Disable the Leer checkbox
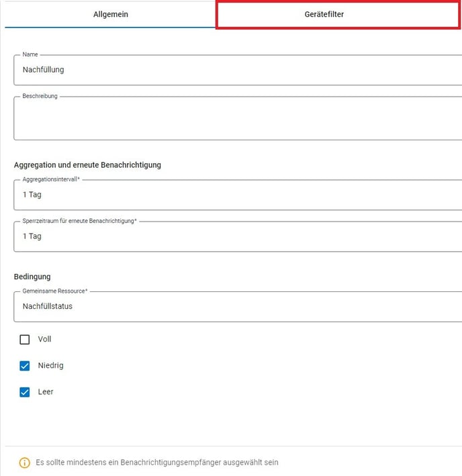 coord(25,392)
